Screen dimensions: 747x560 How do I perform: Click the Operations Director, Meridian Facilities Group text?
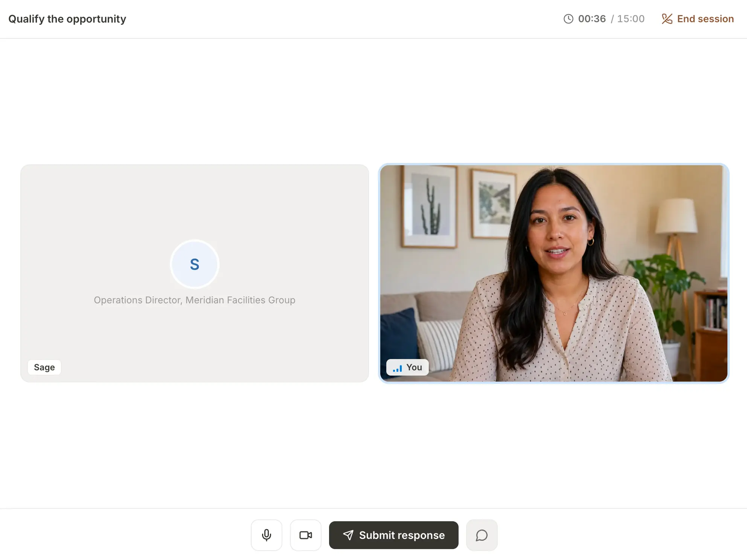coord(194,300)
